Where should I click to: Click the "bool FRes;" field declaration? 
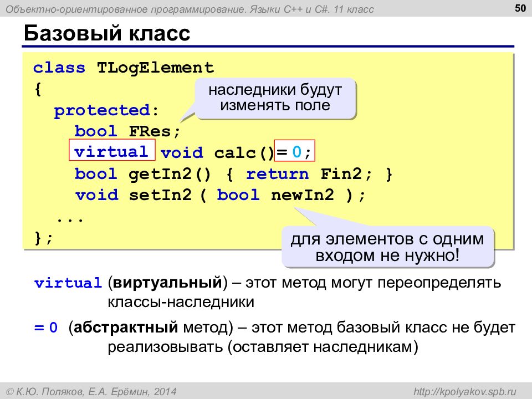[x=127, y=131]
